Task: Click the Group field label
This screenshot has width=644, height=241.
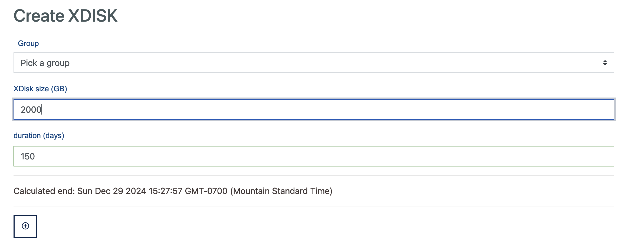Action: point(28,43)
